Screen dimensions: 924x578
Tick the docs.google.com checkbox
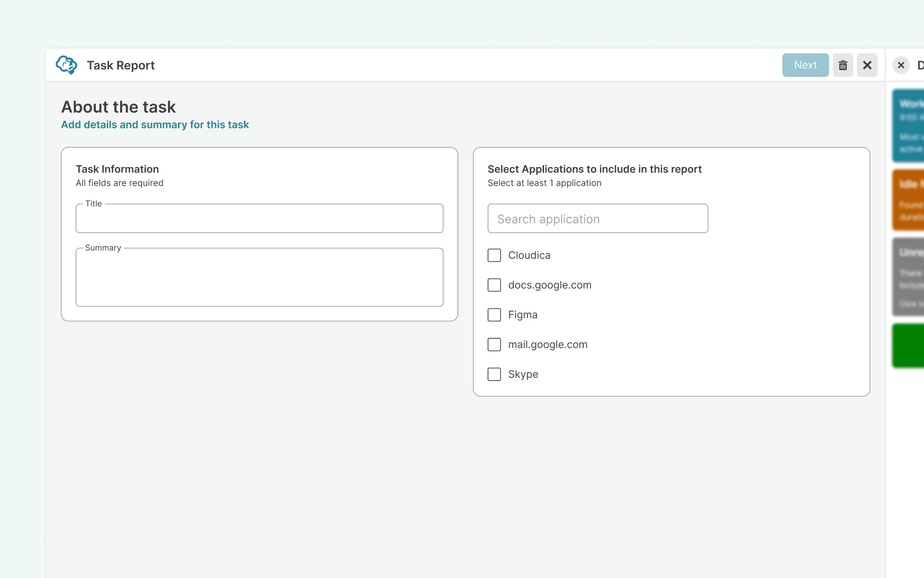494,285
